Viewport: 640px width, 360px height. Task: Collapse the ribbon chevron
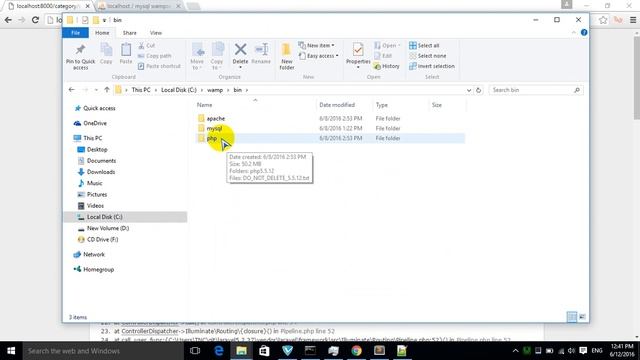573,33
